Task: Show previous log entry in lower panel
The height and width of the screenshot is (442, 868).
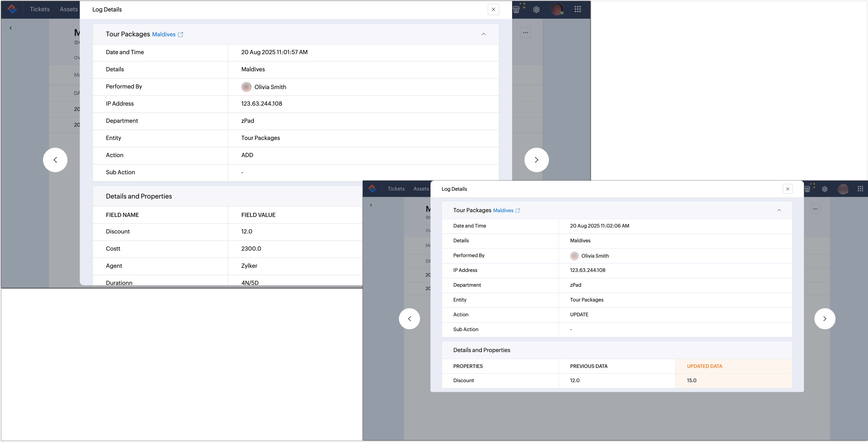Action: tap(409, 319)
